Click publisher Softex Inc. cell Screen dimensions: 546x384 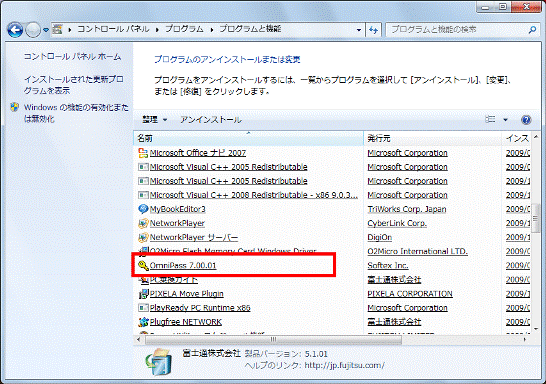tap(388, 265)
